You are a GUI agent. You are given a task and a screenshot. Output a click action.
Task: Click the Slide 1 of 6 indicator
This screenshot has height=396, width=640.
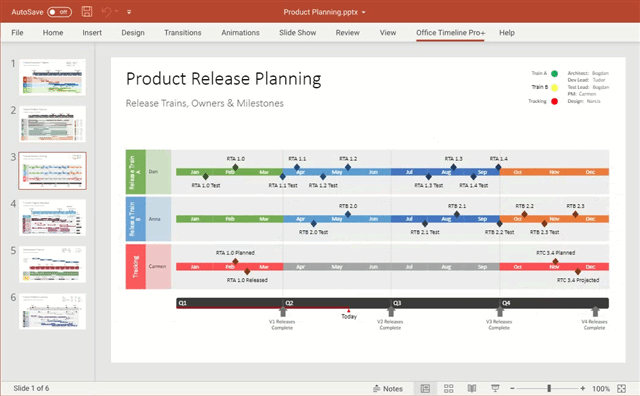tap(31, 388)
